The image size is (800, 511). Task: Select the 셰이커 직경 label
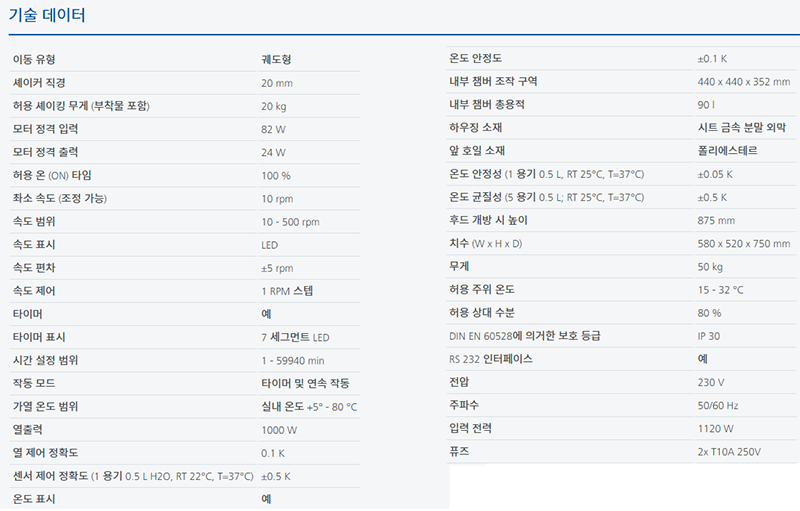pyautogui.click(x=39, y=83)
